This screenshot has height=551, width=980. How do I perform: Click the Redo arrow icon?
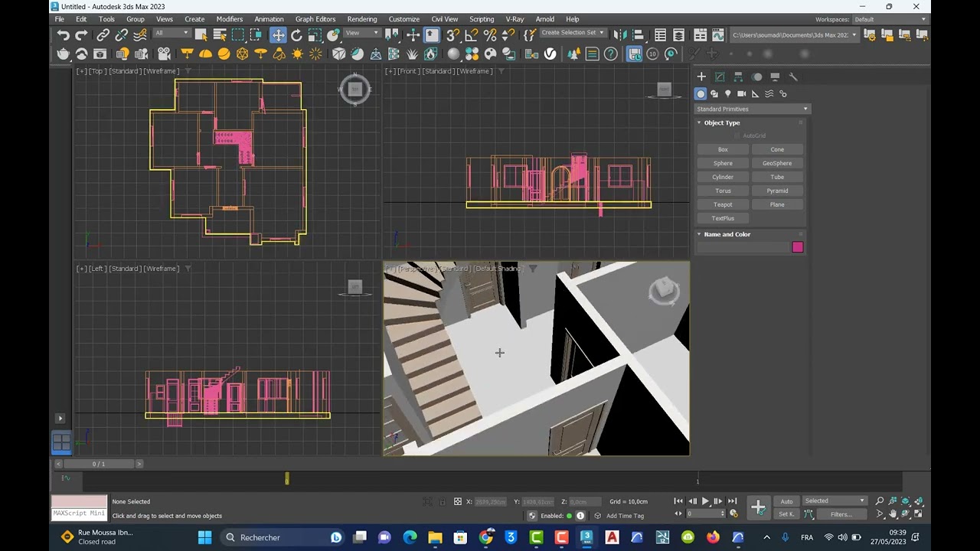pos(81,35)
